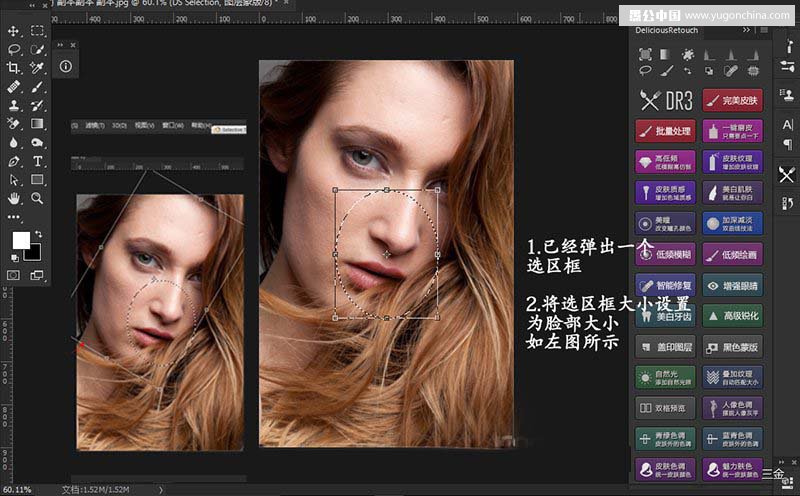Switch to the DeliciousRetouch panel tab
The width and height of the screenshot is (800, 496).
pos(666,30)
